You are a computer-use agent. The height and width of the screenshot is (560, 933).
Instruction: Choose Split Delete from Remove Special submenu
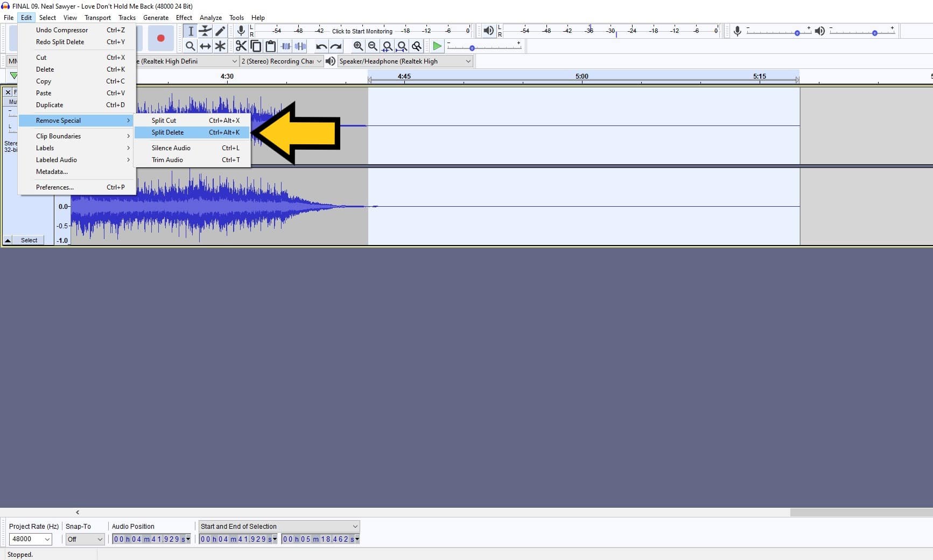click(x=167, y=132)
